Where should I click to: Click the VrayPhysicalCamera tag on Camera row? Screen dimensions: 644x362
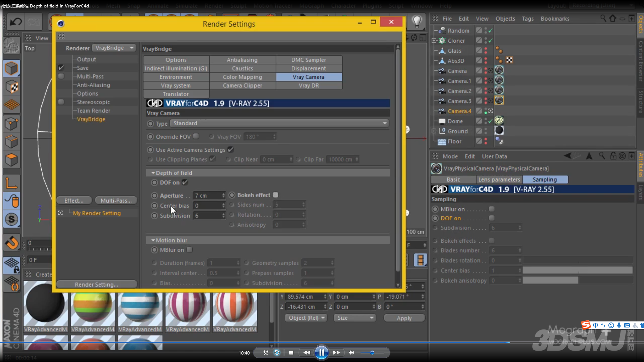tap(499, 70)
